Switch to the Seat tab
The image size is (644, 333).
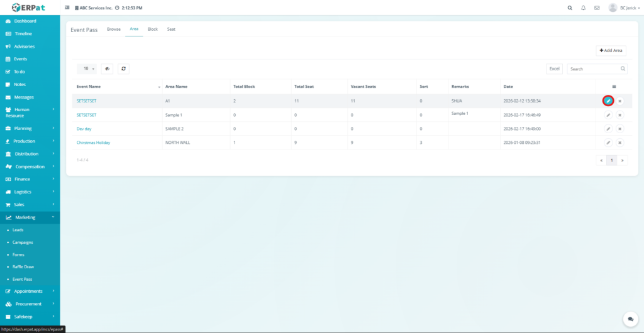point(171,29)
